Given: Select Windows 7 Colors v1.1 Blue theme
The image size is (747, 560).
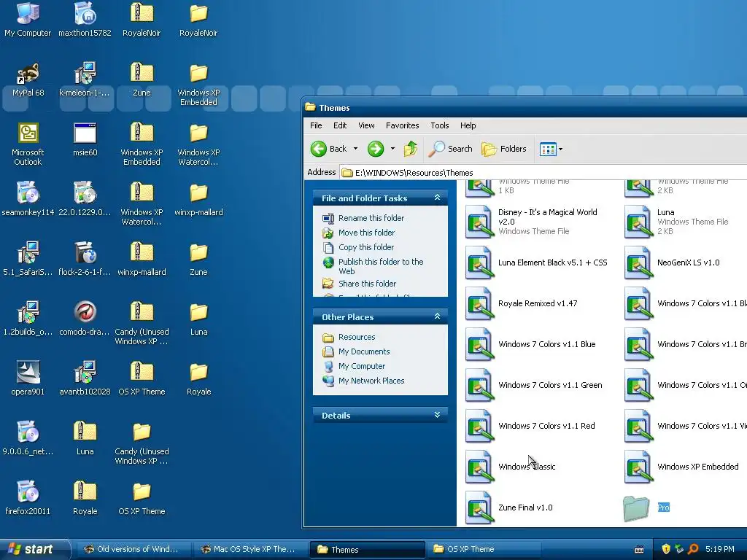Looking at the screenshot, I should tap(531, 345).
